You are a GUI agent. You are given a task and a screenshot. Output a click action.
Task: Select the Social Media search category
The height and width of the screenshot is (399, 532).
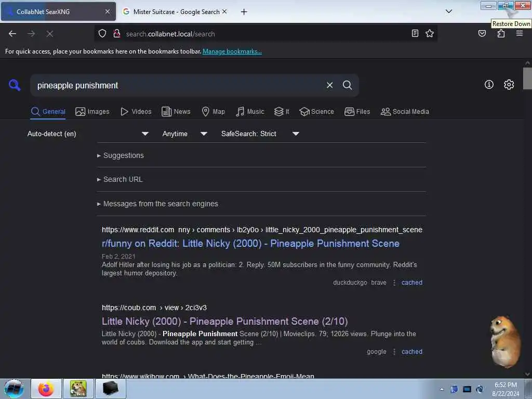click(405, 112)
